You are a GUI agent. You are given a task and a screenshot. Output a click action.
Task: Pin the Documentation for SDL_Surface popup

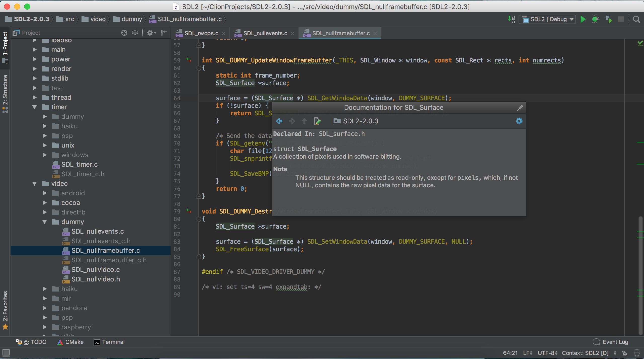coord(520,107)
